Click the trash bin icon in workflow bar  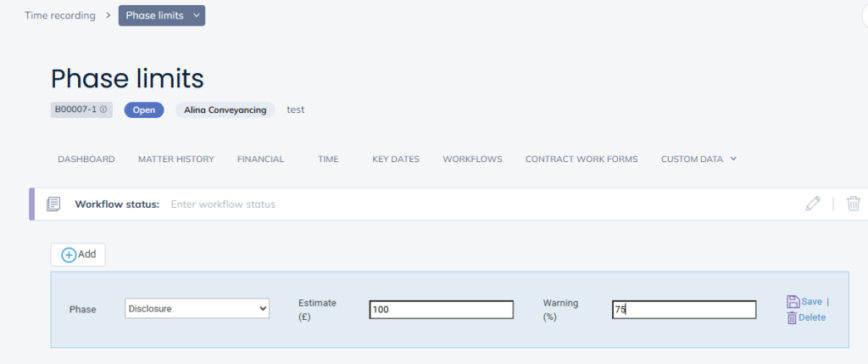854,204
